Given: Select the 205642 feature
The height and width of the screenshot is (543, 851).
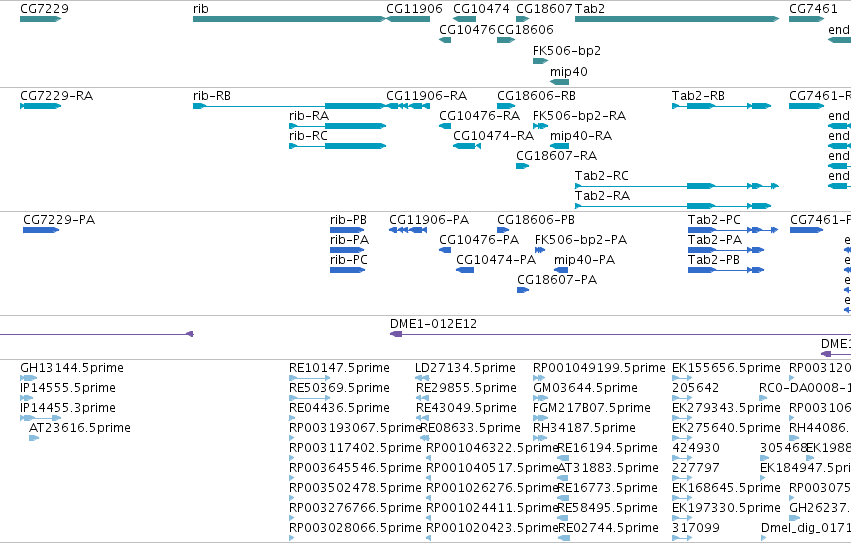Looking at the screenshot, I should click(x=682, y=398).
